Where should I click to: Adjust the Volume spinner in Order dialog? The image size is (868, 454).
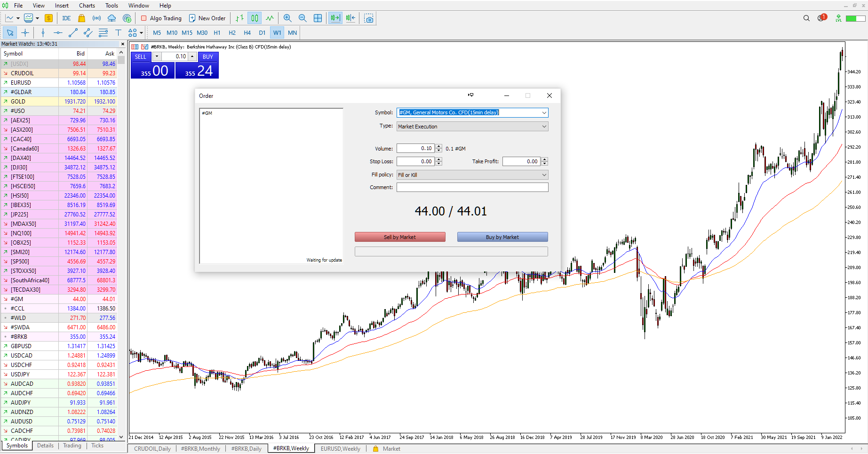(x=438, y=148)
